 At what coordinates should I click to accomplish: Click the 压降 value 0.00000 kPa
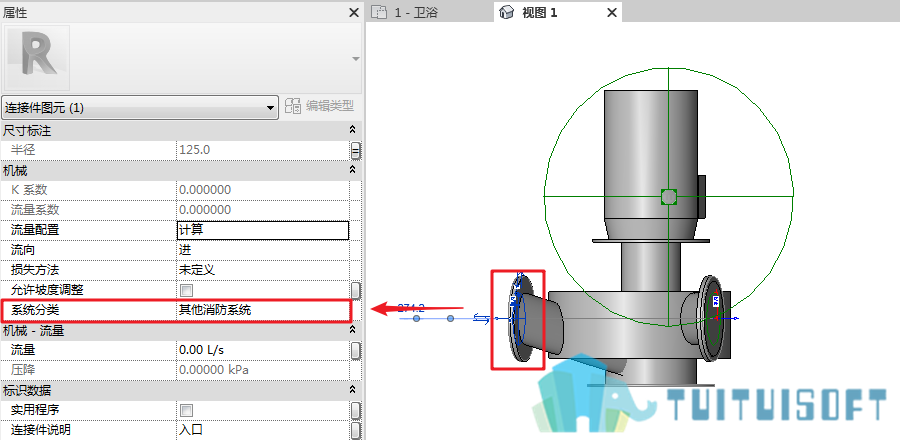pos(263,370)
